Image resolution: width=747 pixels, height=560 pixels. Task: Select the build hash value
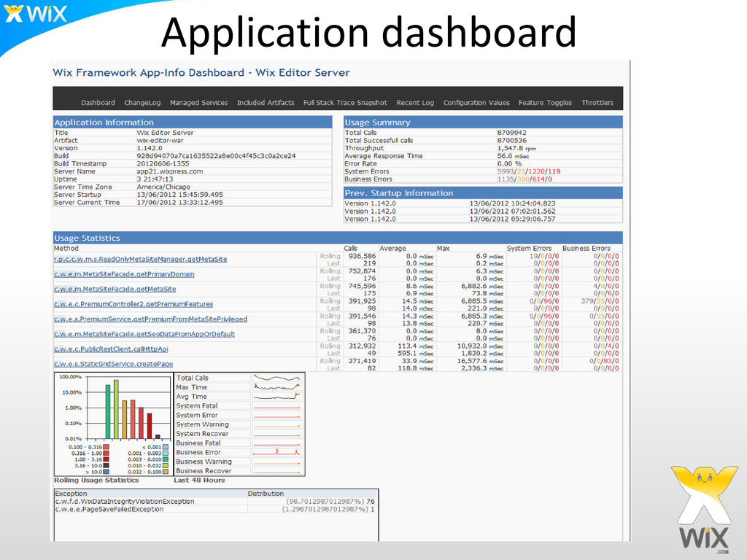pos(216,156)
